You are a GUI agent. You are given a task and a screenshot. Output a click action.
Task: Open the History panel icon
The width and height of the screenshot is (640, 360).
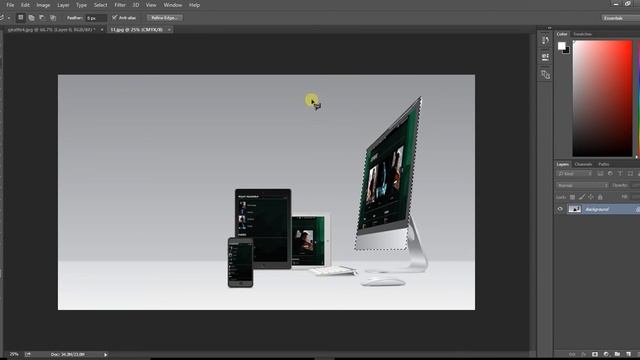[x=545, y=40]
